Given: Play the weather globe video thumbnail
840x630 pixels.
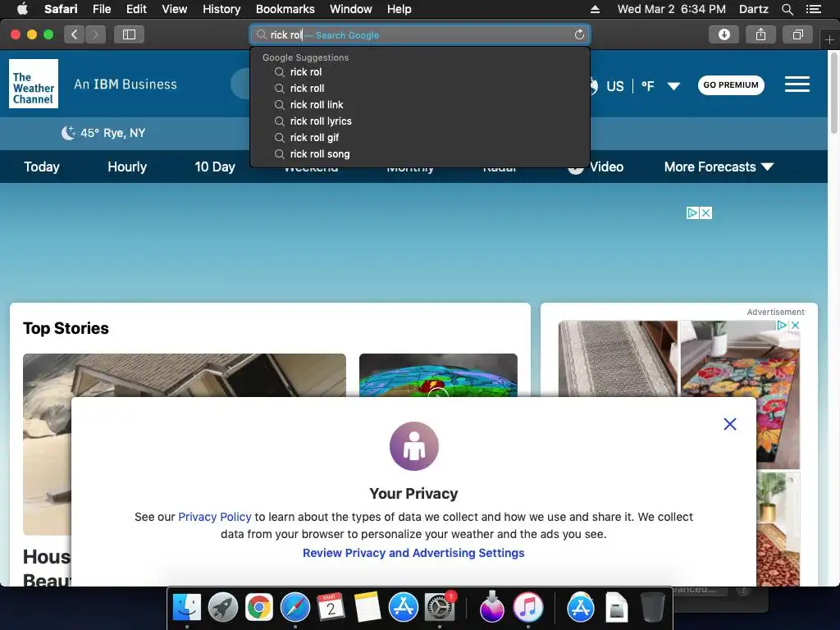Looking at the screenshot, I should pyautogui.click(x=438, y=375).
